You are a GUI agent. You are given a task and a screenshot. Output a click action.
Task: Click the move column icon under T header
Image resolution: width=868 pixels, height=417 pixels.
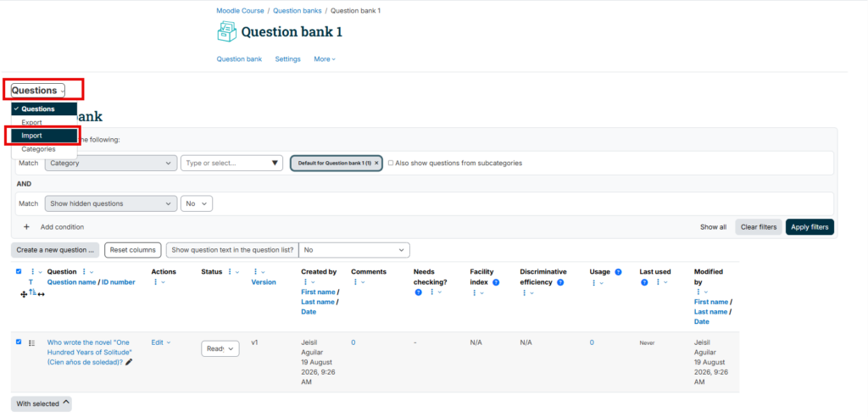tap(23, 295)
